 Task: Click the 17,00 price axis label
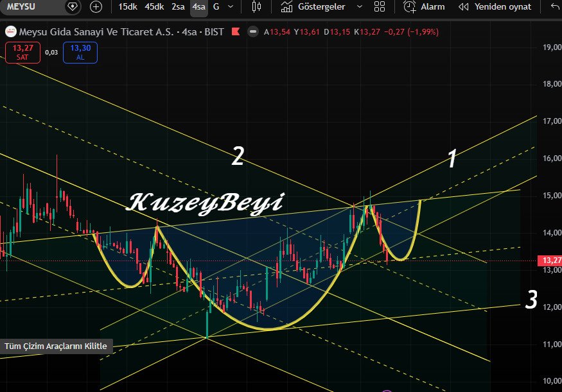click(552, 121)
